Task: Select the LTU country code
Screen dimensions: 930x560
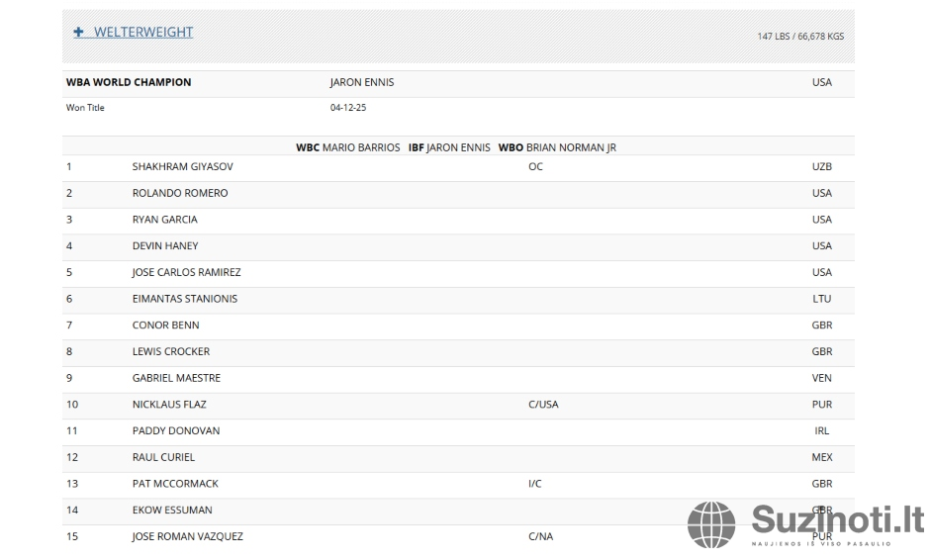Action: (821, 299)
